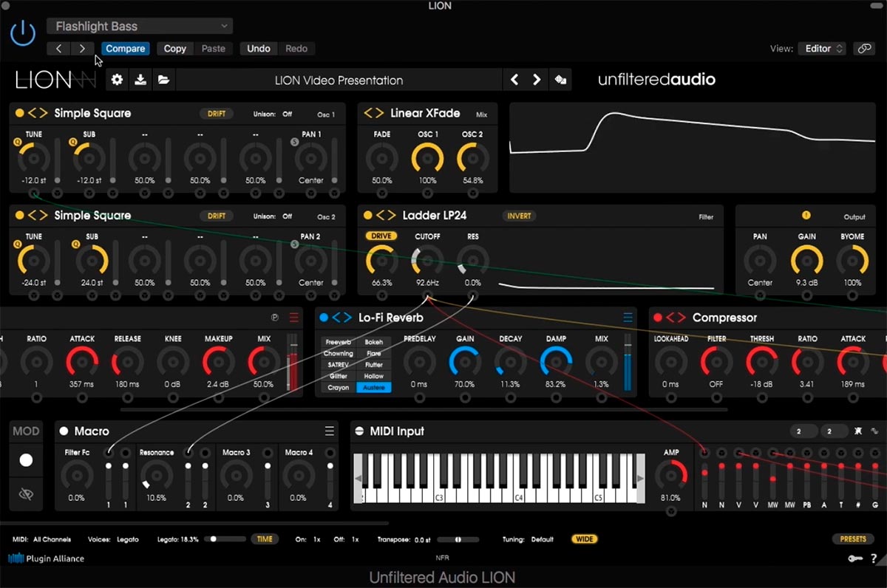The height and width of the screenshot is (588, 887).
Task: Toggle Lo-Fi Reverb power dot
Action: (x=324, y=318)
